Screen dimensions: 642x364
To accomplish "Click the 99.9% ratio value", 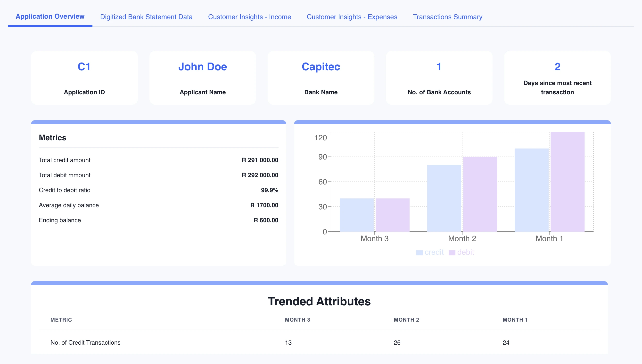I will point(270,190).
